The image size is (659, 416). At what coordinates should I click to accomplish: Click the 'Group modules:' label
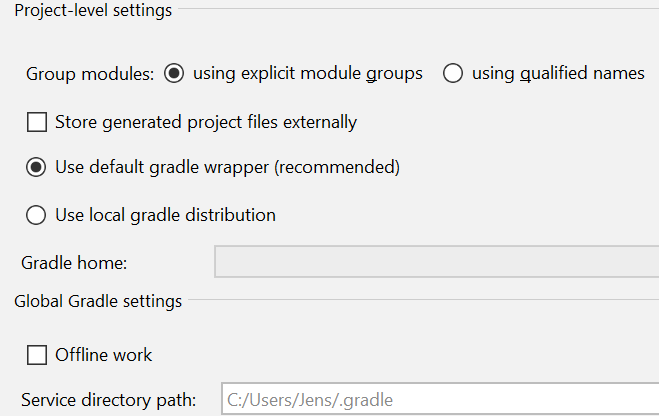90,74
